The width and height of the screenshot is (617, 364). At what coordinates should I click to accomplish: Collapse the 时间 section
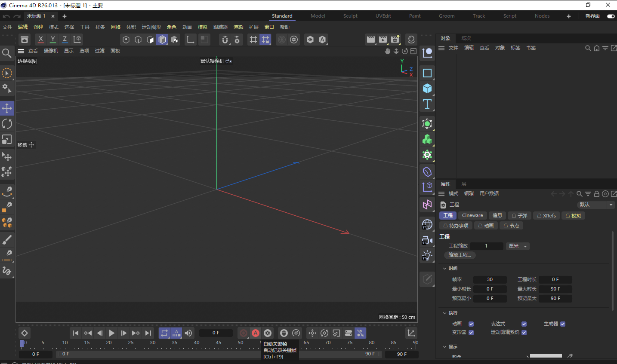445,269
